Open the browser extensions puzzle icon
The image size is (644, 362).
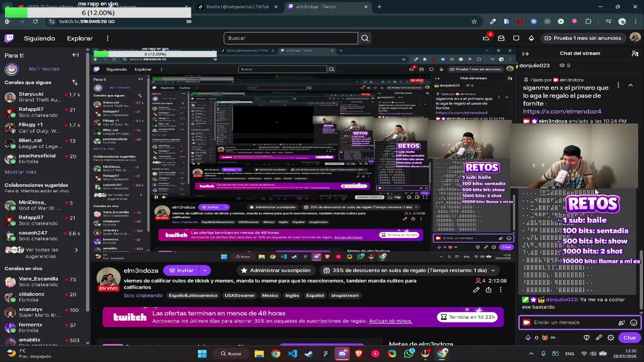point(588,22)
